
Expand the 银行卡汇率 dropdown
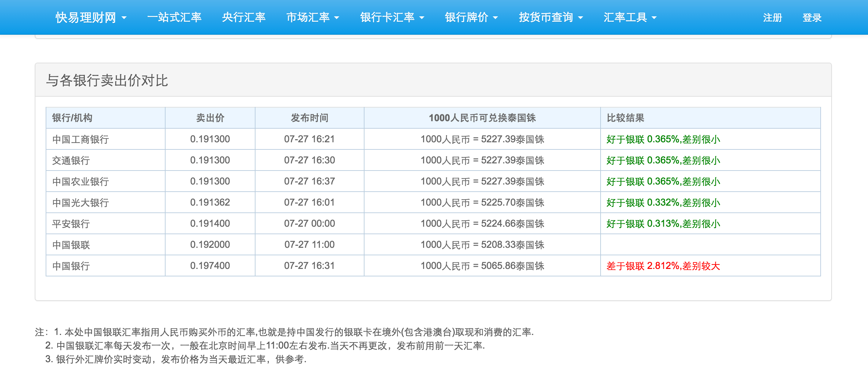click(x=392, y=17)
